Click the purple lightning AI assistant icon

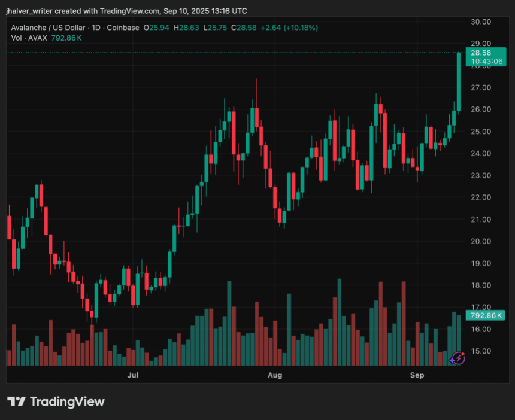click(x=459, y=358)
